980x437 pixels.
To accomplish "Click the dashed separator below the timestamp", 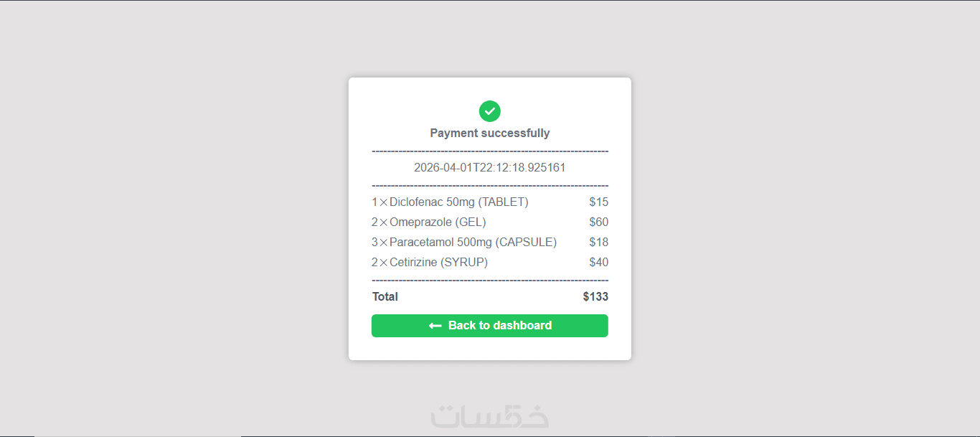I will pos(490,186).
